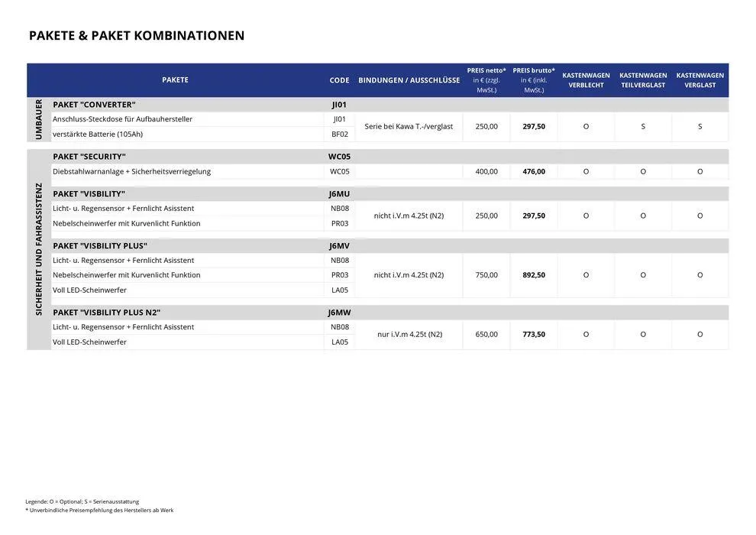Image resolution: width=756 pixels, height=535 pixels.
Task: Select the PREIS netto header cell
Action: pos(486,80)
